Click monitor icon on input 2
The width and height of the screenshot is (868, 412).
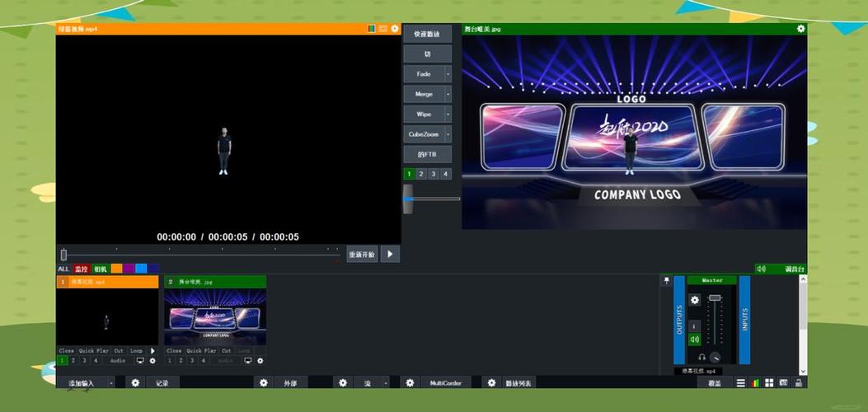coord(247,361)
